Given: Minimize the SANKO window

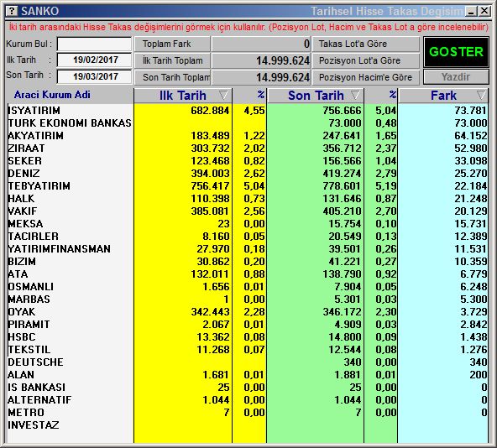Looking at the screenshot, I should pos(471,12).
